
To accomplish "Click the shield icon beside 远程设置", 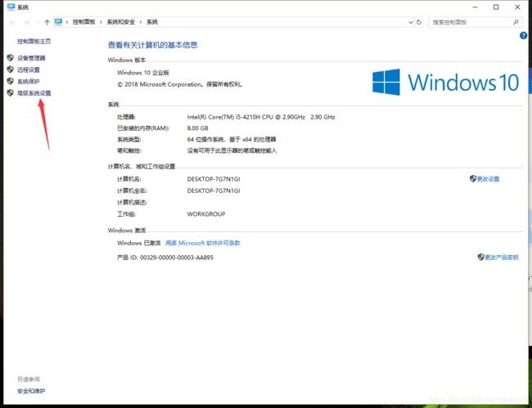I will (11, 69).
